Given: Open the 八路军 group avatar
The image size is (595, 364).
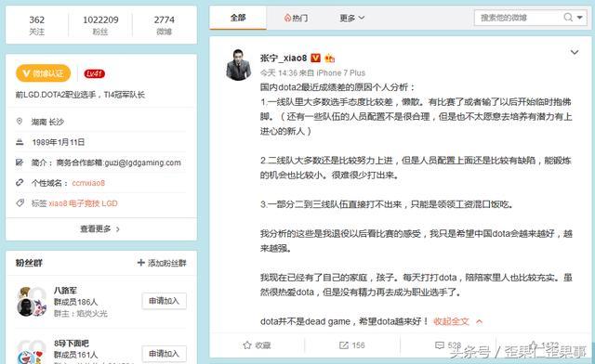Looking at the screenshot, I should point(32,302).
